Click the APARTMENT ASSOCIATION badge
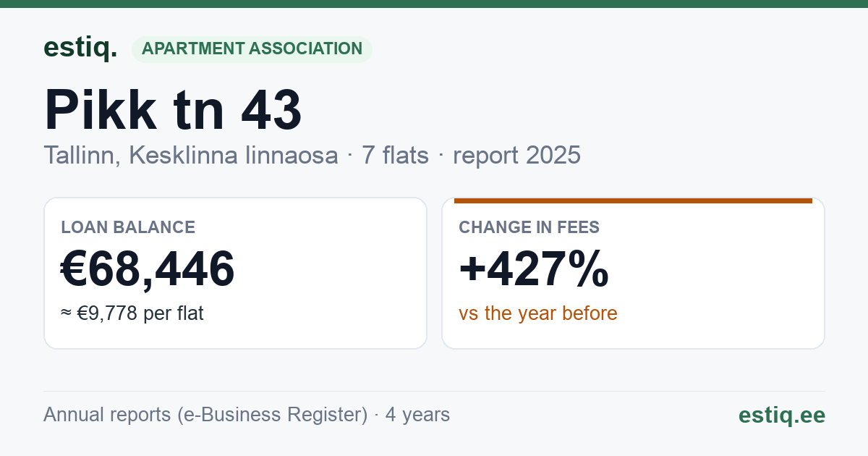Image resolution: width=868 pixels, height=456 pixels. click(252, 49)
